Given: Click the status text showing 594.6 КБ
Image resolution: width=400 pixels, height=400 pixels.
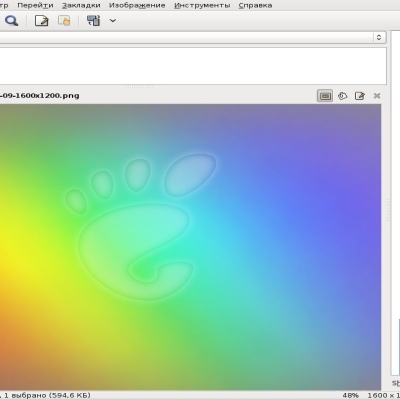Looking at the screenshot, I should tap(45, 395).
